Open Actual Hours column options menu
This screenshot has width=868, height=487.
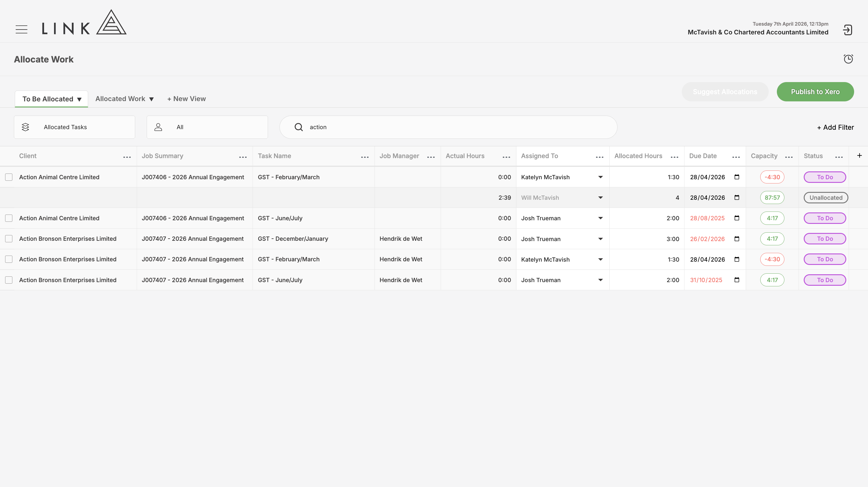point(506,157)
